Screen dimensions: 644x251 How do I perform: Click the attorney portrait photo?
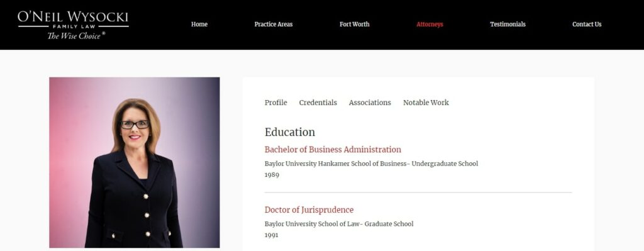click(135, 162)
